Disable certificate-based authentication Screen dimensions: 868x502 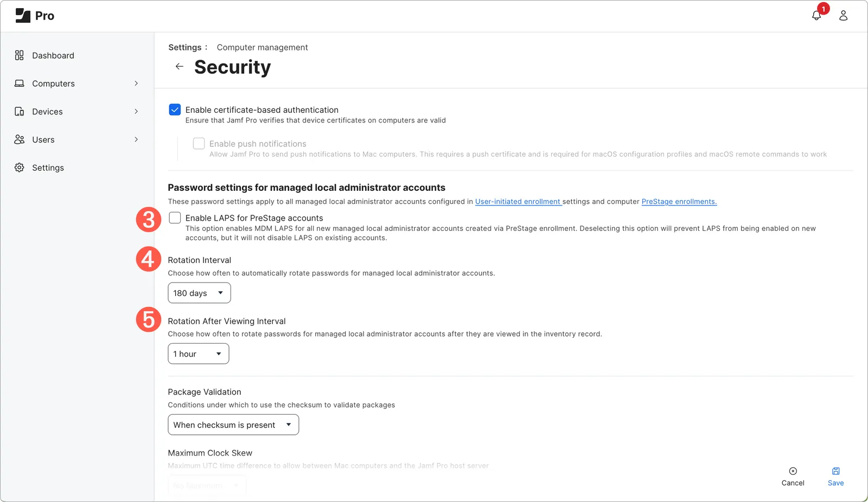[175, 110]
